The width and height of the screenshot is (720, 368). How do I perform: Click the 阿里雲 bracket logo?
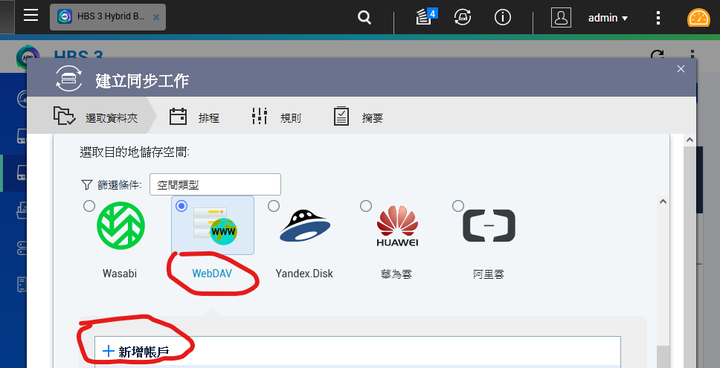(x=489, y=226)
